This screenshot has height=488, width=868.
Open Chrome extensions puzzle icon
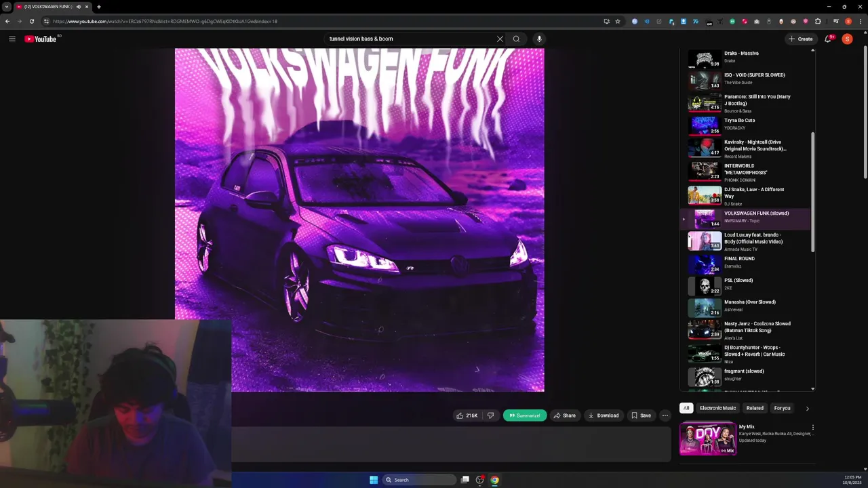[x=818, y=21]
